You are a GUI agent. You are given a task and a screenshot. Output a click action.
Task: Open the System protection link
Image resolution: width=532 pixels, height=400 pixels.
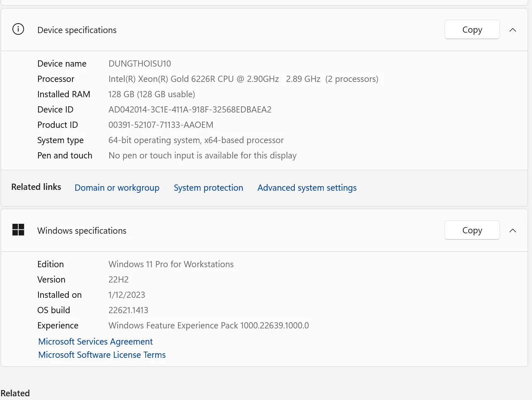click(x=208, y=188)
